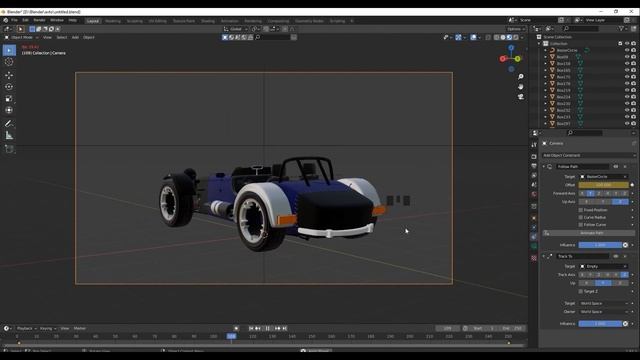Select the Move tool
This screenshot has height=360, width=640.
pos(9,76)
